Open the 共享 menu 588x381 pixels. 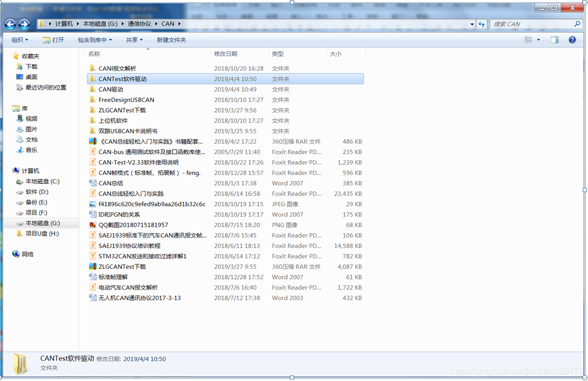[x=134, y=40]
